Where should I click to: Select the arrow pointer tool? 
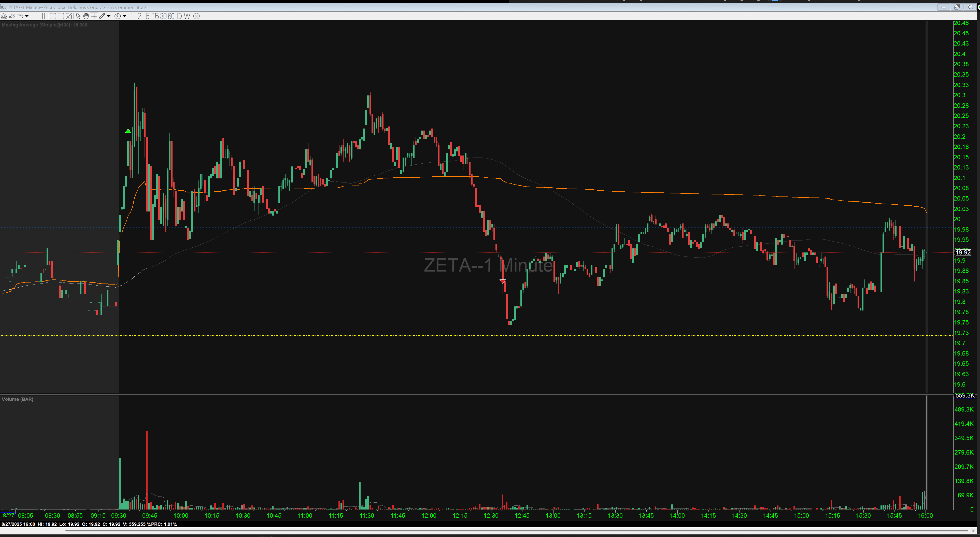(x=78, y=16)
